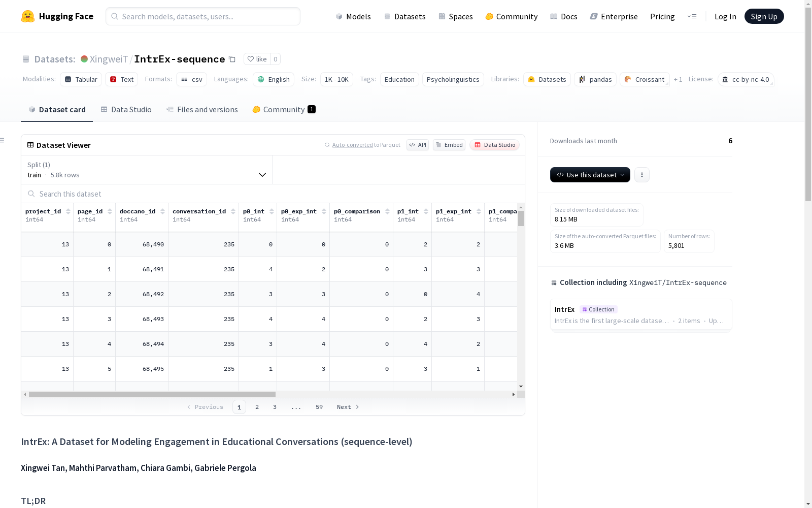The width and height of the screenshot is (812, 508).
Task: Select the doccano_id cell 68,490
Action: tap(142, 244)
